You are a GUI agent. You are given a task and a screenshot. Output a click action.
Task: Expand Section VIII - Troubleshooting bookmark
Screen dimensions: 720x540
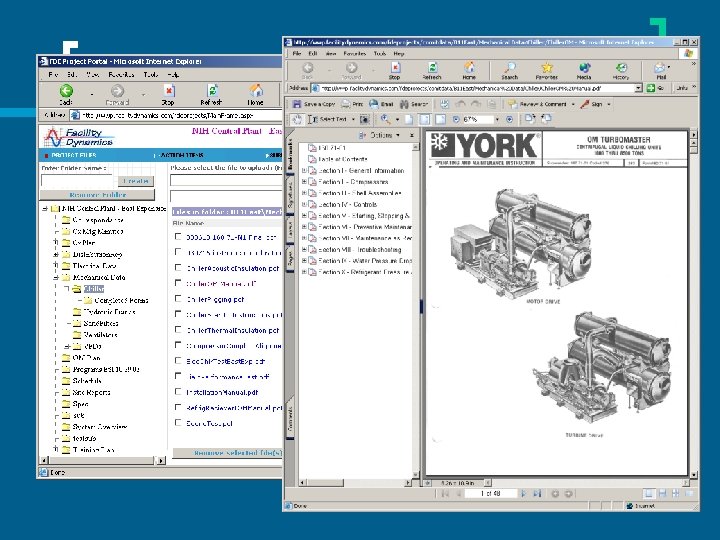(304, 249)
